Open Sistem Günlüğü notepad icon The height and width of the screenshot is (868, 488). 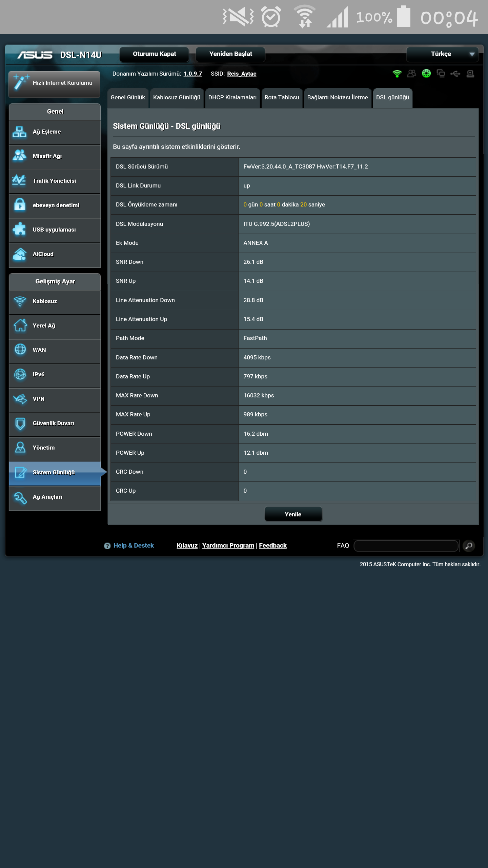(x=20, y=472)
